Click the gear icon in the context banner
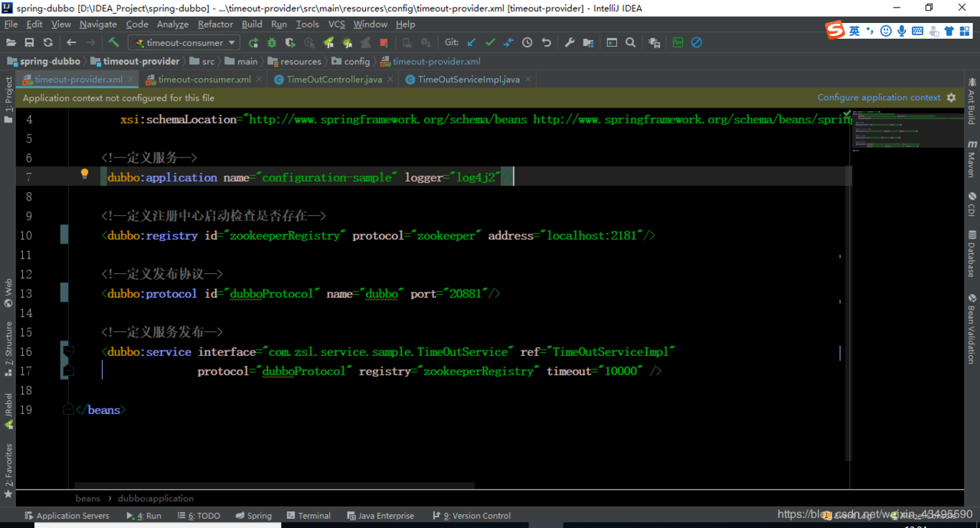The image size is (980, 528). (x=952, y=98)
